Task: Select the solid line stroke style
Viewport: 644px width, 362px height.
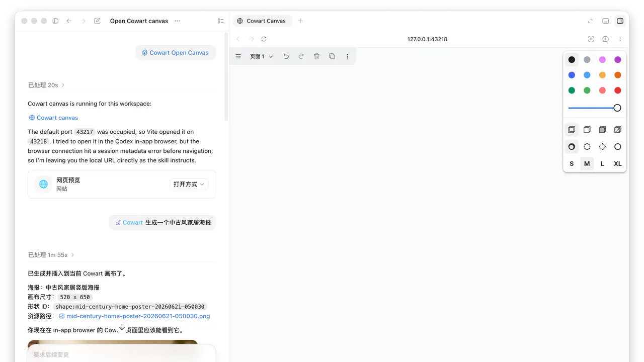Action: (x=618, y=147)
